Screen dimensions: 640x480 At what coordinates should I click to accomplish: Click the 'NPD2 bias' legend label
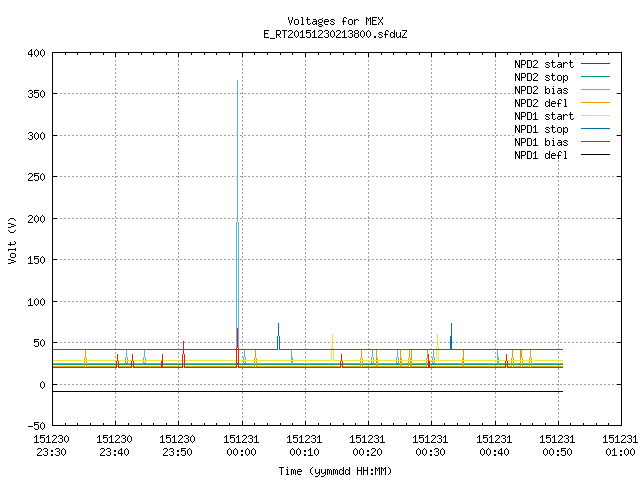(541, 90)
